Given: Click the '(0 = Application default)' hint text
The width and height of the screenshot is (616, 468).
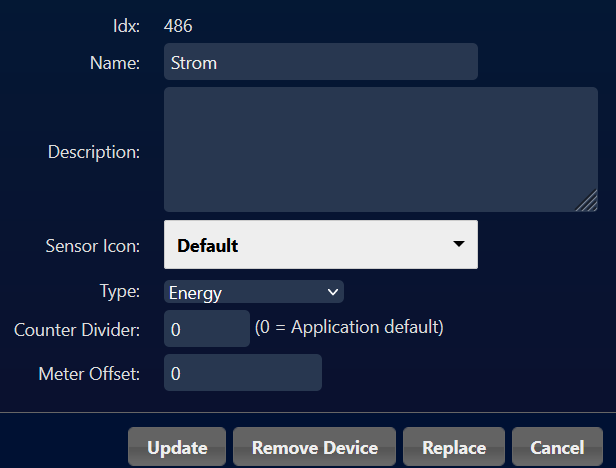Looking at the screenshot, I should (x=349, y=327).
